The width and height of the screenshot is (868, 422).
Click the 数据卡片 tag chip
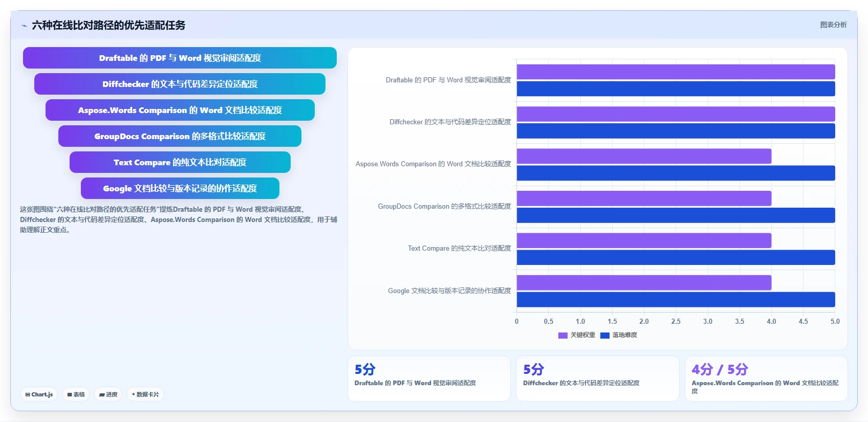[145, 394]
